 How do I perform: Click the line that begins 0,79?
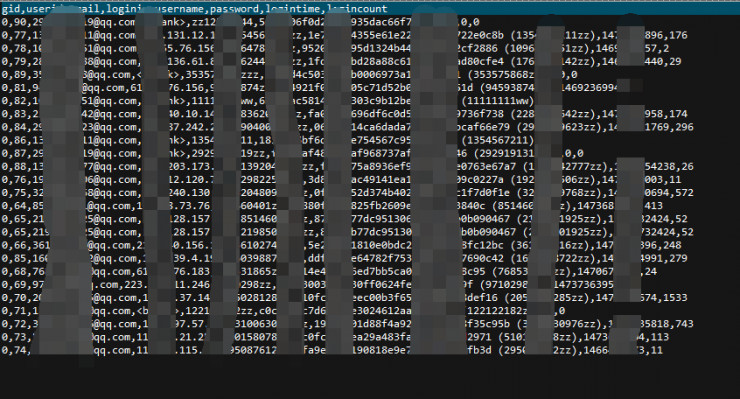341,61
